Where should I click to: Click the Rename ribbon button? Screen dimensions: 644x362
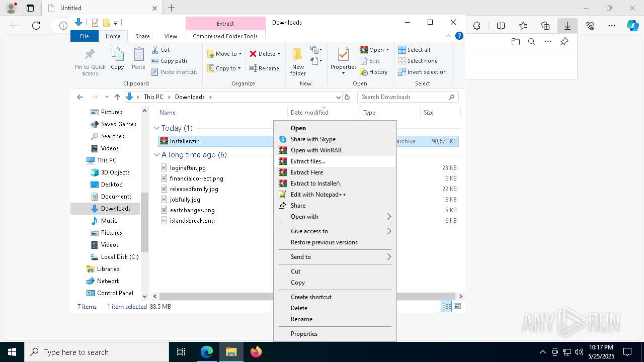point(264,68)
